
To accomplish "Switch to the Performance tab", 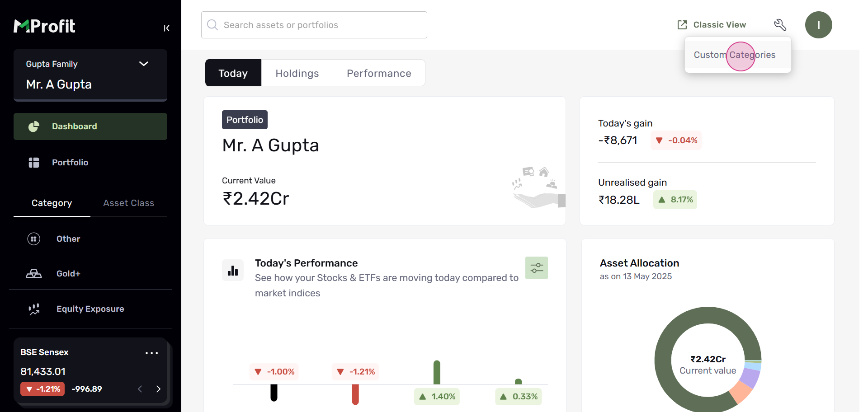I will click(x=379, y=73).
